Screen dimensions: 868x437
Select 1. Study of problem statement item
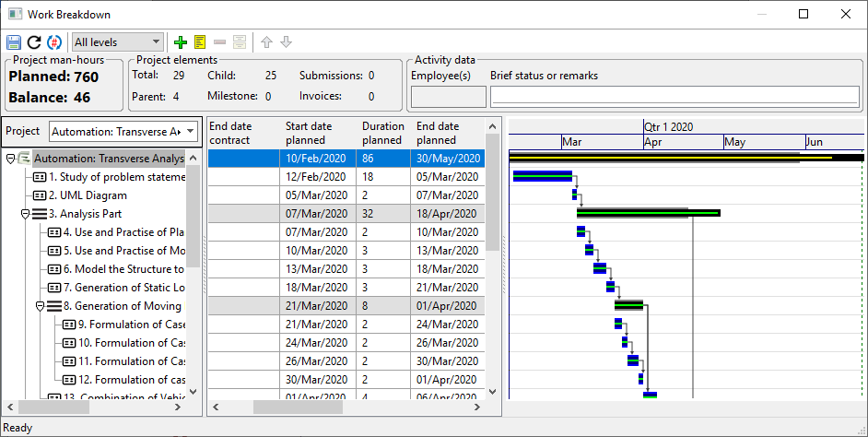(x=115, y=177)
